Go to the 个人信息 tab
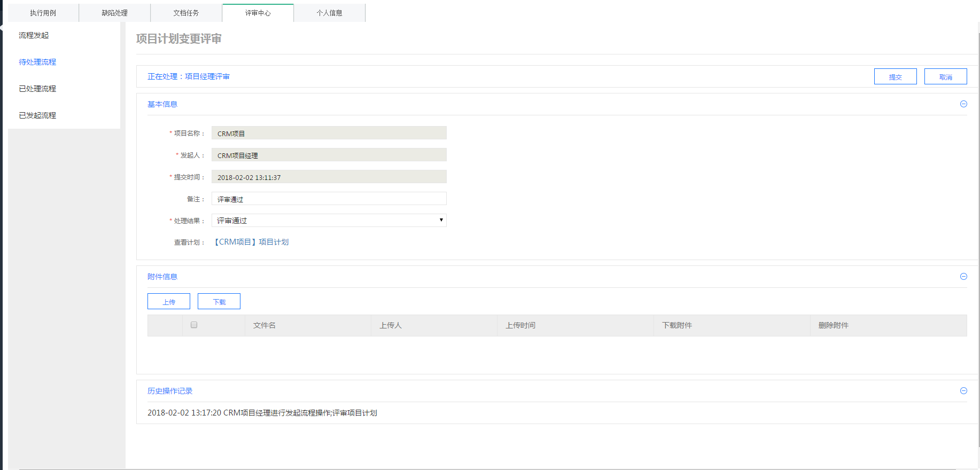The height and width of the screenshot is (470, 980). 329,13
